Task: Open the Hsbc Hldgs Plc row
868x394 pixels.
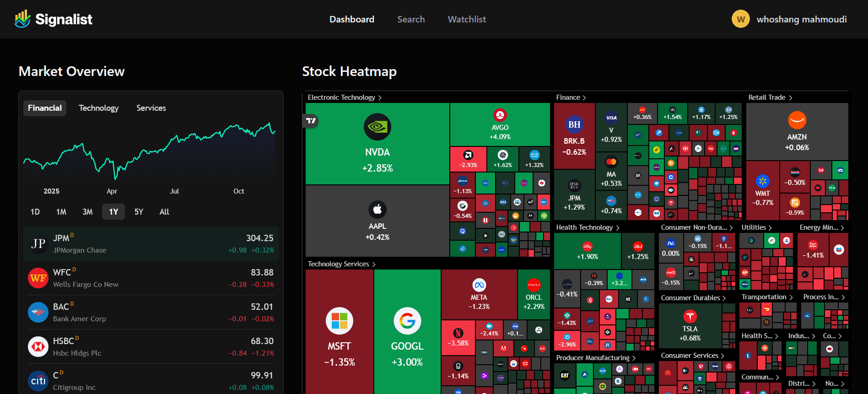Action: click(x=151, y=347)
